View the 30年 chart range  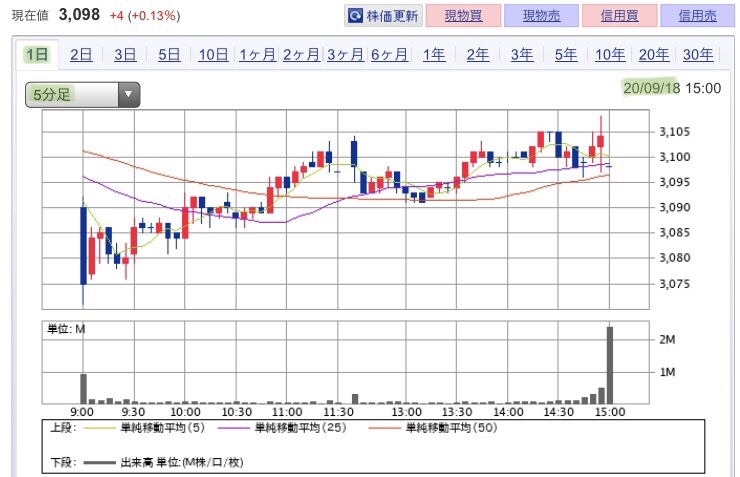[698, 55]
